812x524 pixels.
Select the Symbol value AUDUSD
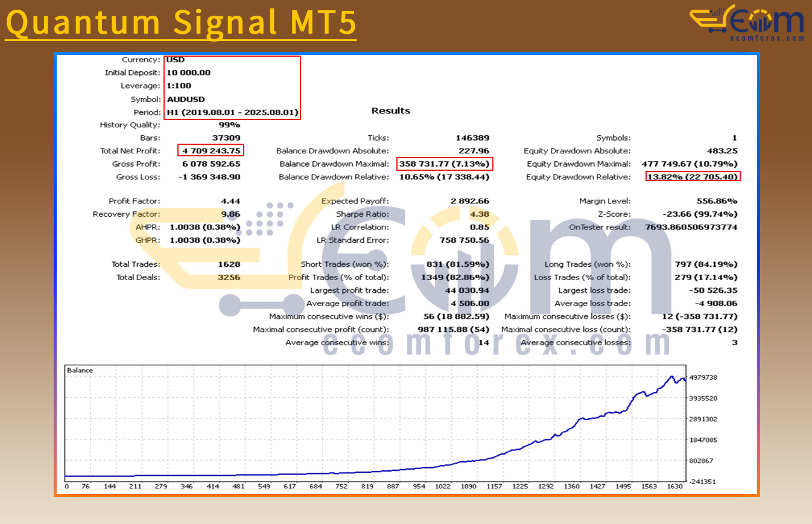[185, 99]
